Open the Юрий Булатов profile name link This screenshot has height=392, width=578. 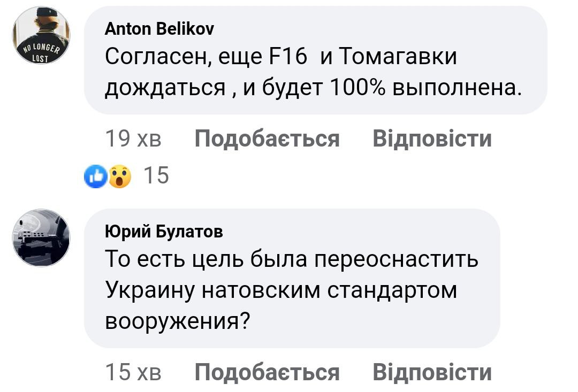coord(164,232)
